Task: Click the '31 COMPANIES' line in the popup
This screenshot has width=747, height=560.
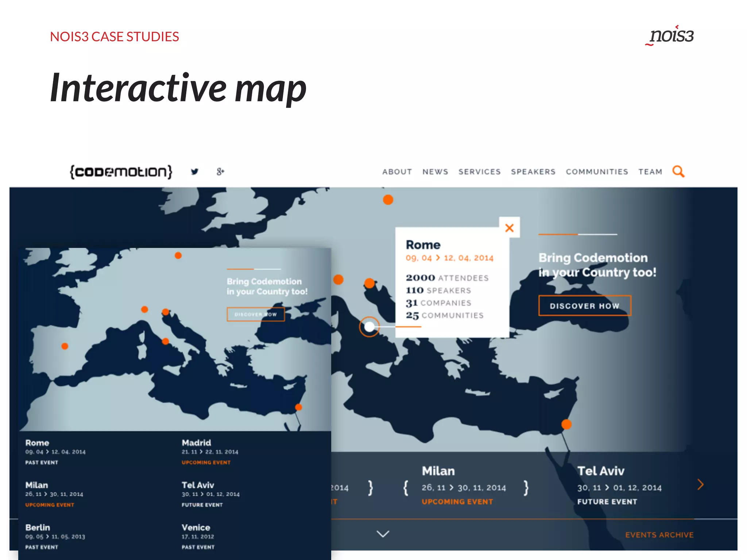Action: click(x=438, y=303)
